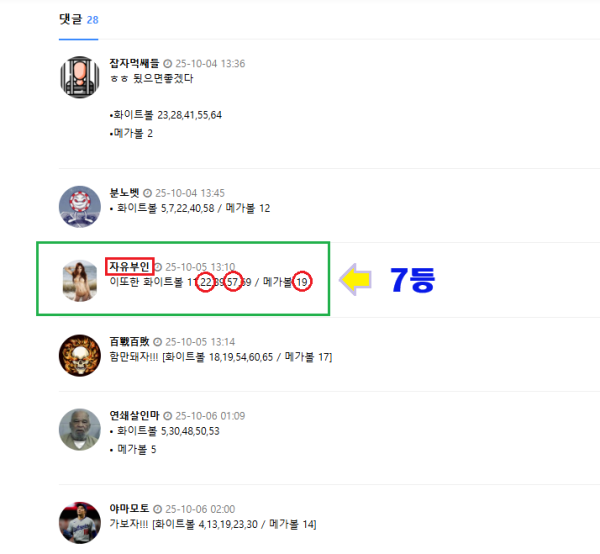The image size is (600, 554).
Task: Click clock icon beside 25-10-04 13:45
Action: tap(147, 193)
